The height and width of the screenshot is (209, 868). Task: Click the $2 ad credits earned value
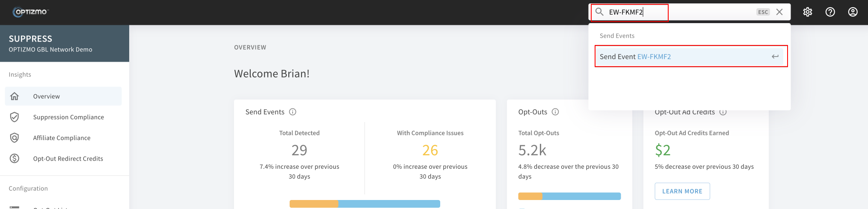pyautogui.click(x=663, y=150)
